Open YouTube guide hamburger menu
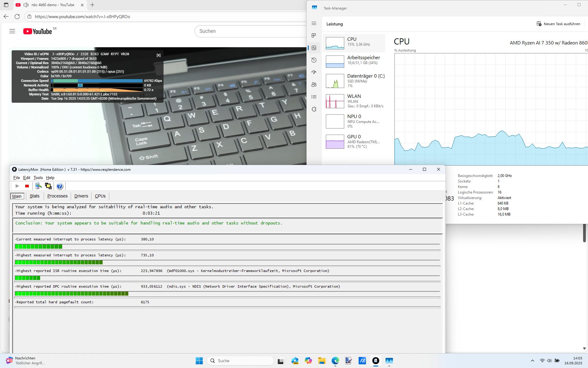This screenshot has width=588, height=368. [12, 31]
